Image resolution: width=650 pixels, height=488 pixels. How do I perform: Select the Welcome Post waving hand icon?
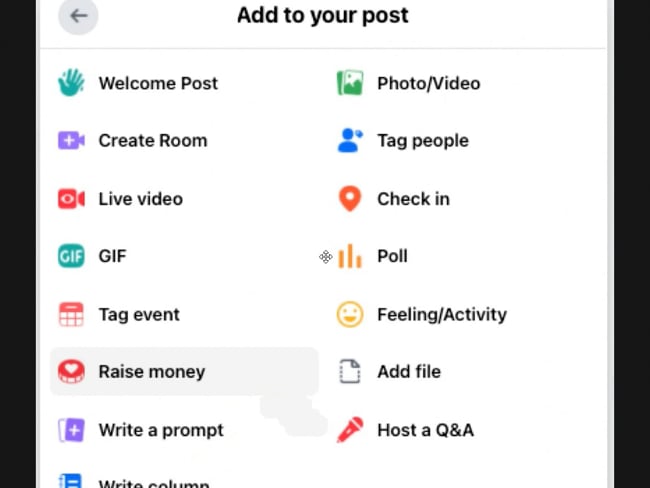tap(71, 83)
